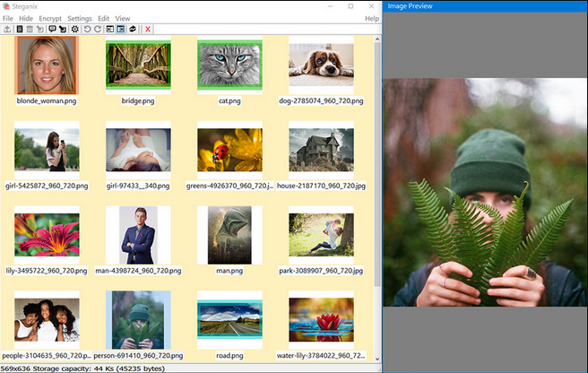This screenshot has height=373, width=588.
Task: Open the Edit menu
Action: click(x=103, y=19)
